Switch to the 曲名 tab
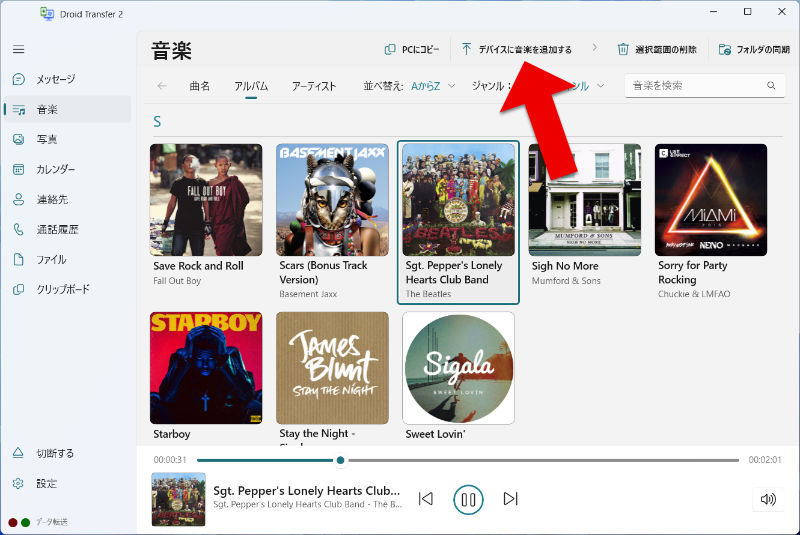This screenshot has height=535, width=800. coord(199,86)
